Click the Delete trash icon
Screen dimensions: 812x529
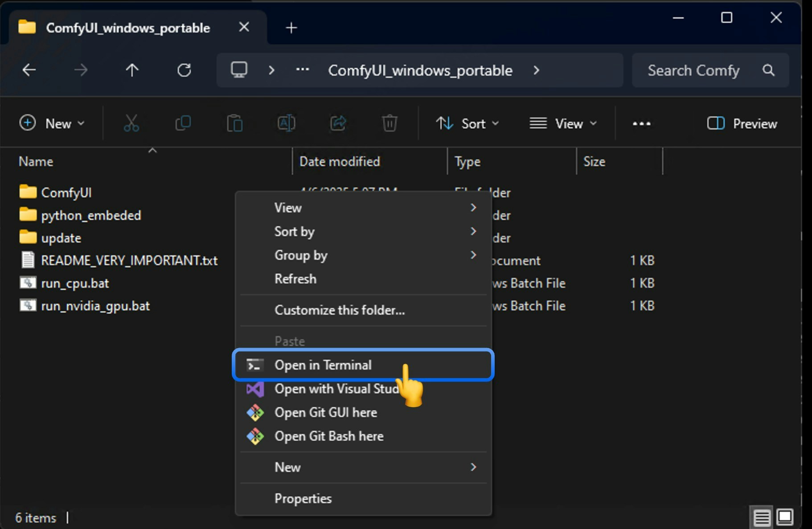(x=390, y=123)
